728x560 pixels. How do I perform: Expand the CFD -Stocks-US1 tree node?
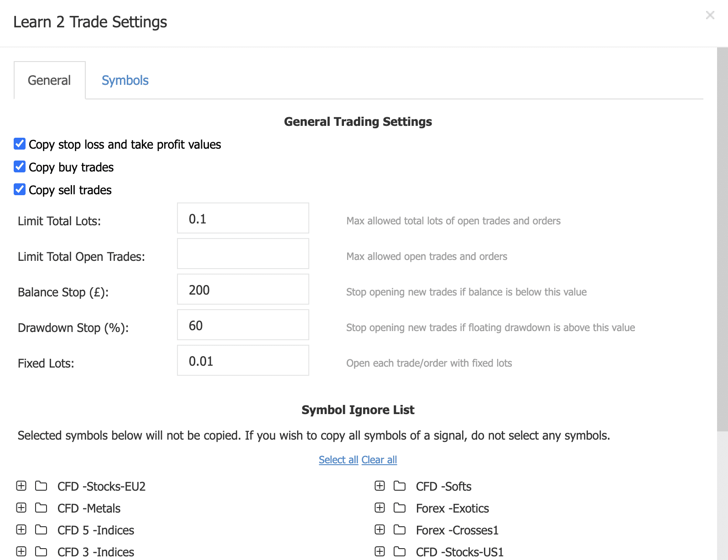tap(380, 552)
